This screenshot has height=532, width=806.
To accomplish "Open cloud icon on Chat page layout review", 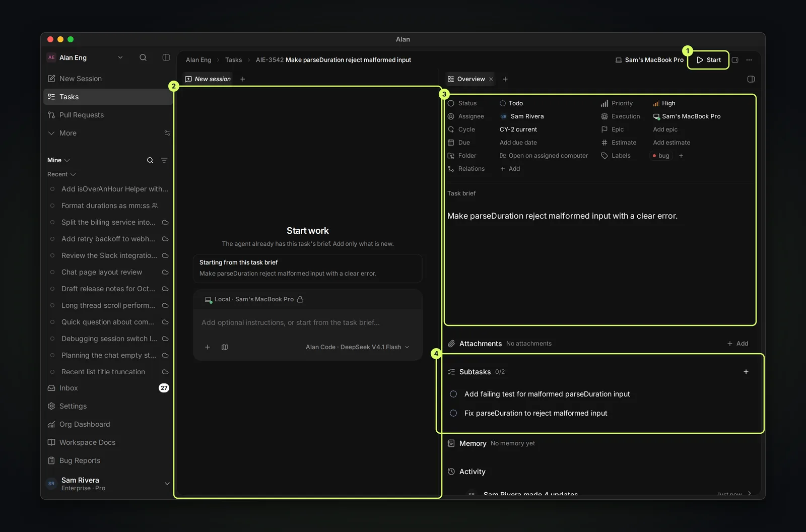I will tap(165, 272).
